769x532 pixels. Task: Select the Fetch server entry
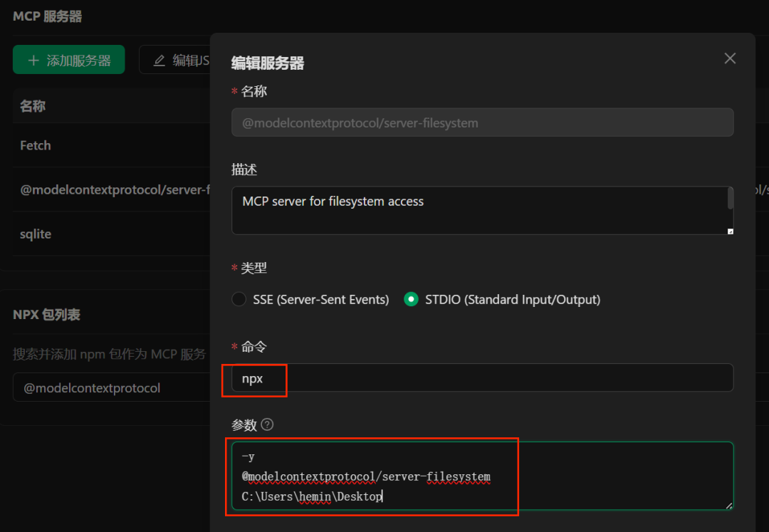(35, 145)
